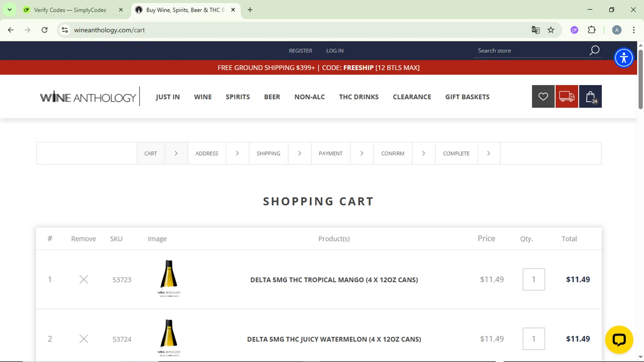Close the Buy Wine tab
The width and height of the screenshot is (644, 362).
coord(233,10)
